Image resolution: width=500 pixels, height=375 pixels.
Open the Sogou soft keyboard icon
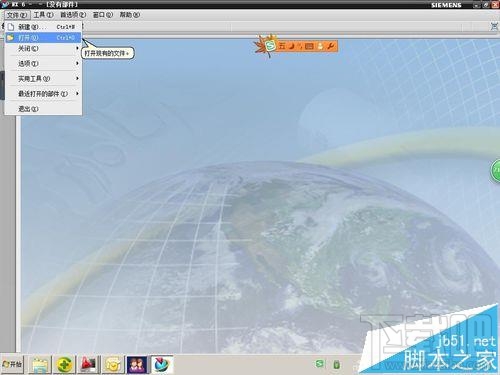pyautogui.click(x=309, y=46)
